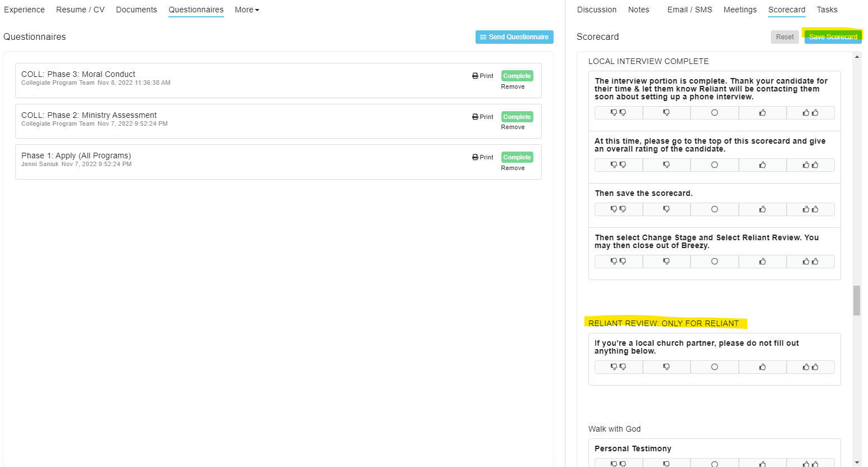Screen dimensions: 868x467
Task: Open the More dropdown menu
Action: coord(246,10)
